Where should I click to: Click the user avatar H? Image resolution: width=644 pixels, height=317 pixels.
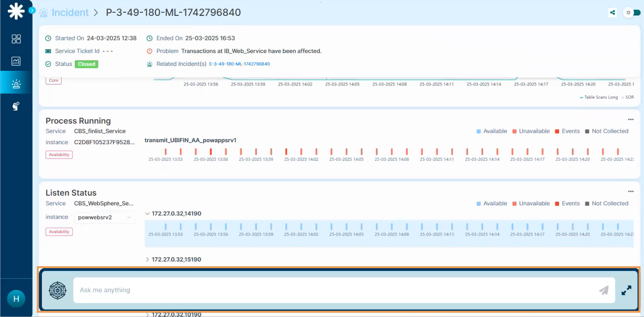click(16, 299)
